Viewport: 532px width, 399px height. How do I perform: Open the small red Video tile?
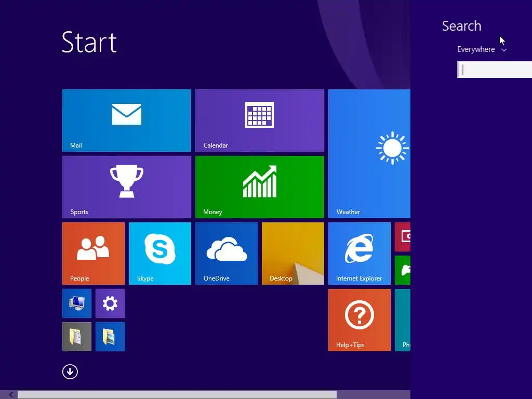coord(403,237)
